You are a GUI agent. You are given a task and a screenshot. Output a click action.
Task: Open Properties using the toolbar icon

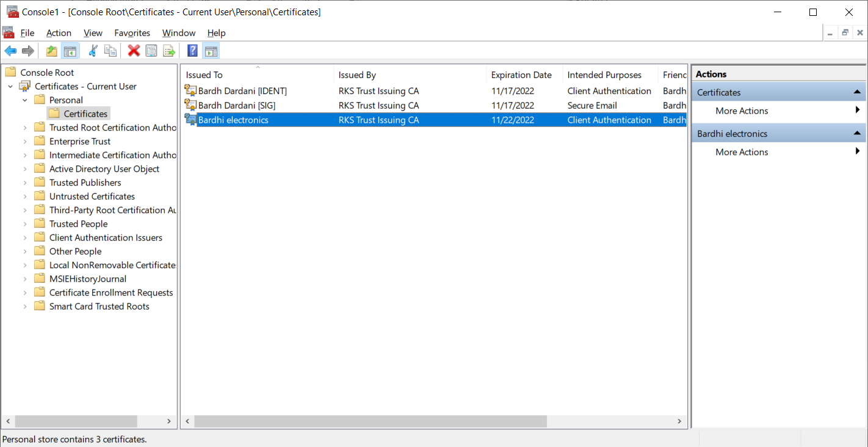pyautogui.click(x=151, y=51)
